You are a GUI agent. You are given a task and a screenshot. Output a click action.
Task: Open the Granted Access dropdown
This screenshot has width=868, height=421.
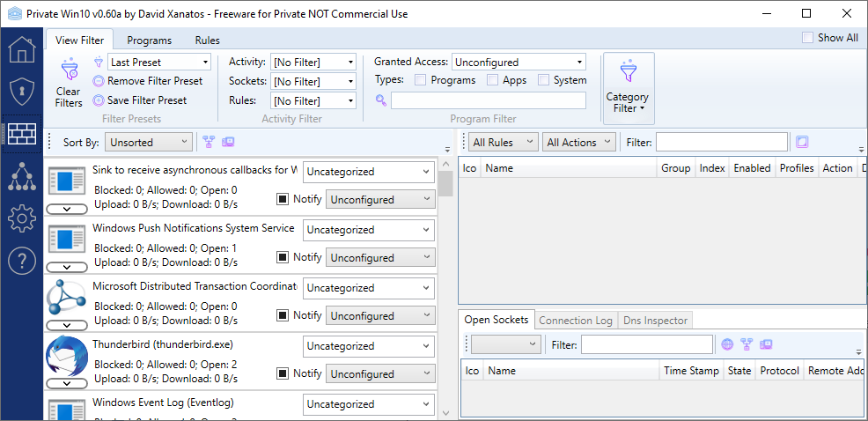519,62
